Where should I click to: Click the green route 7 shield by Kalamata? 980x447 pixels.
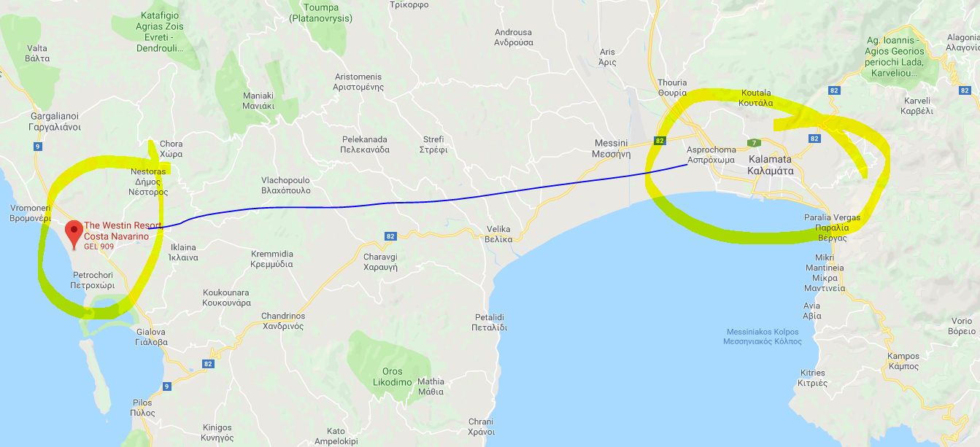(752, 143)
